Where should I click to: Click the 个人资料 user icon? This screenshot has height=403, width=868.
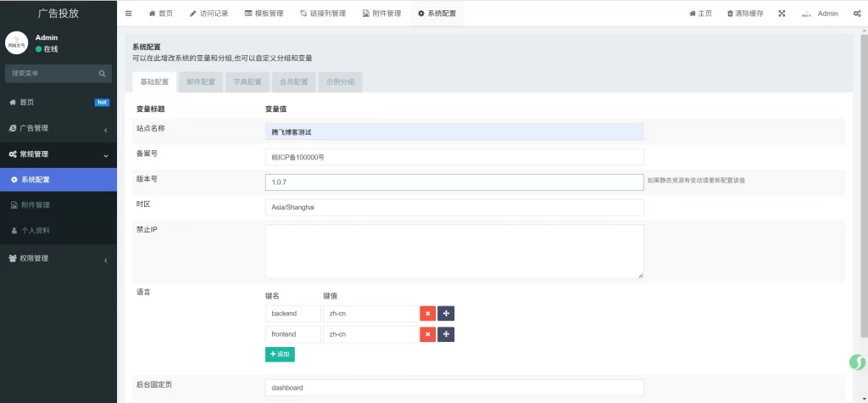click(14, 230)
